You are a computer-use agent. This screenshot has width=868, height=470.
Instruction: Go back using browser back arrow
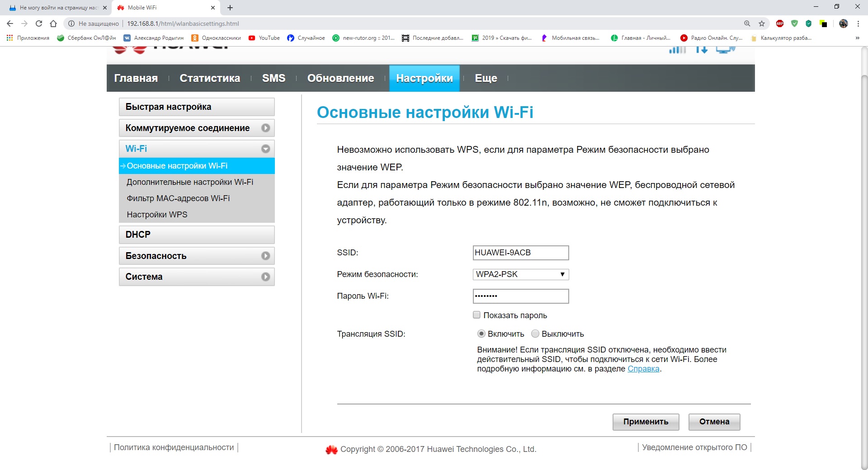(10, 23)
